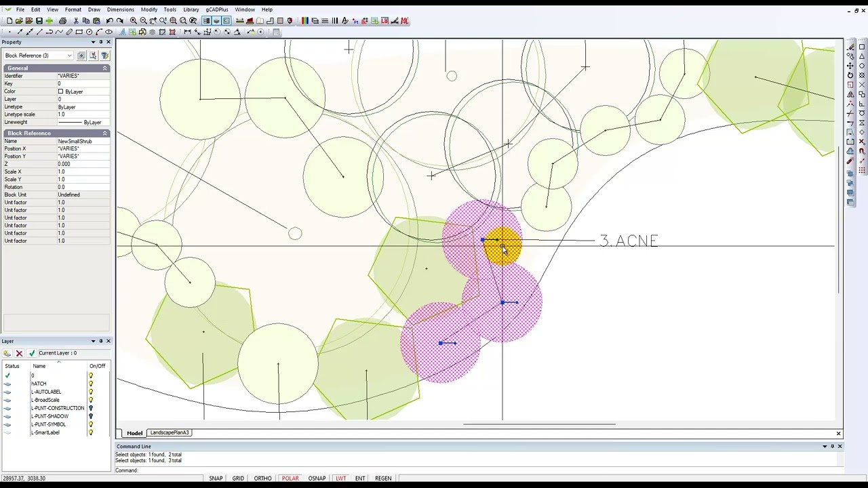Open Block Reference (3) selection dropdown
This screenshot has height=488, width=868.
38,56
